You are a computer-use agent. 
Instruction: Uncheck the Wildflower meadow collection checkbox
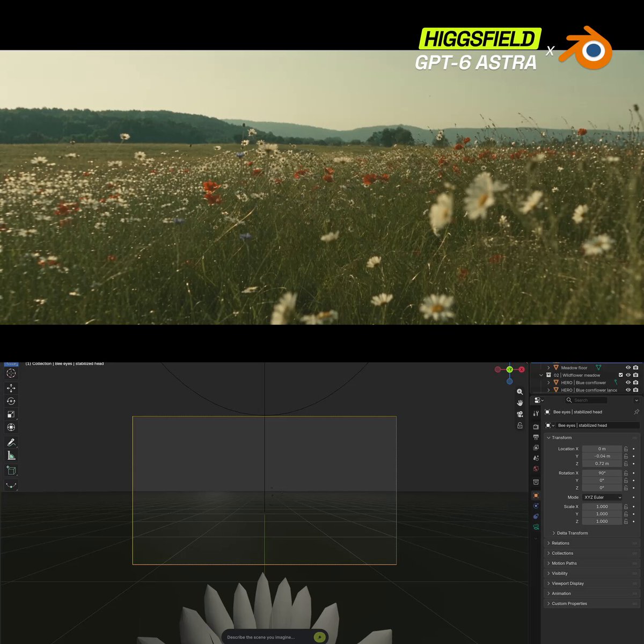(621, 375)
